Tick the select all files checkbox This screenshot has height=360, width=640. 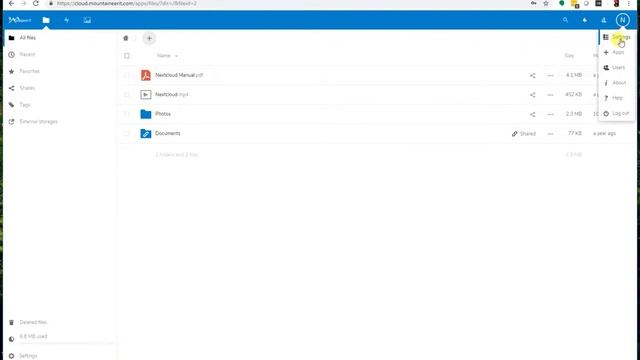(x=127, y=56)
